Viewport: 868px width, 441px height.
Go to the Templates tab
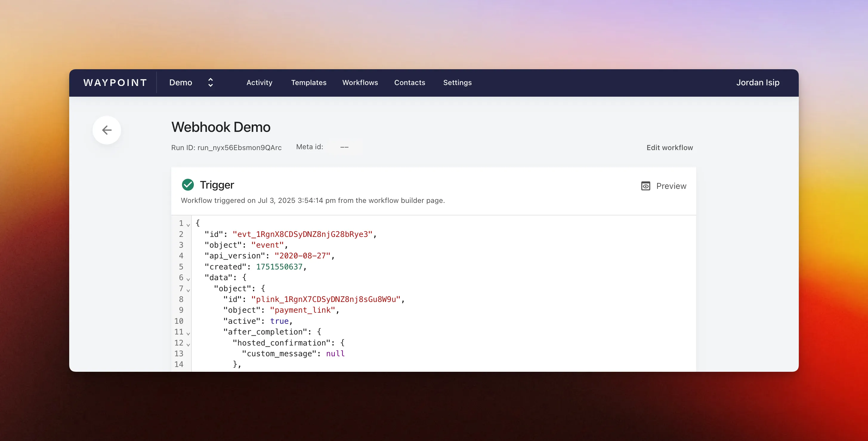309,83
